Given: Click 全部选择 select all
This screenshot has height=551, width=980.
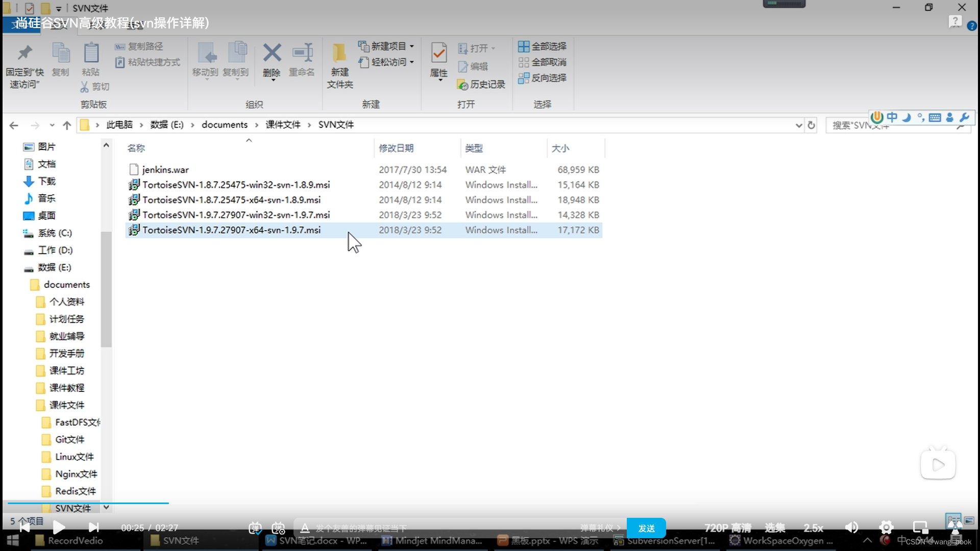Looking at the screenshot, I should pyautogui.click(x=542, y=46).
